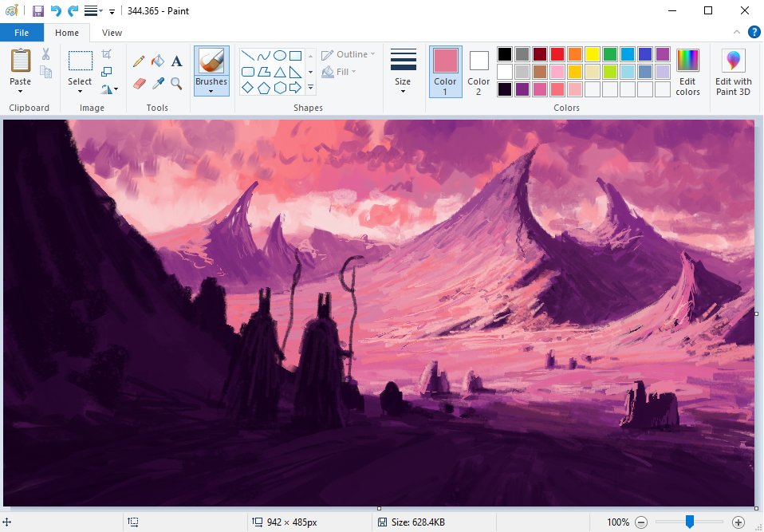Open the File menu

[x=22, y=33]
